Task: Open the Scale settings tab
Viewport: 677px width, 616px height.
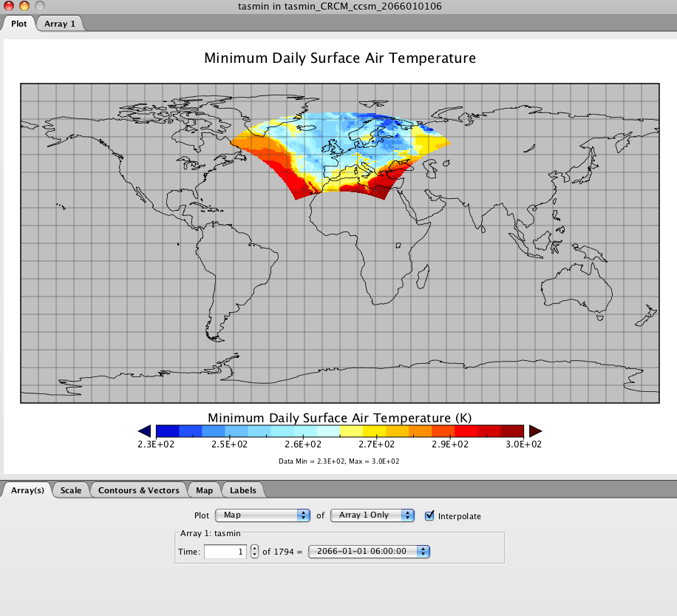Action: [71, 490]
